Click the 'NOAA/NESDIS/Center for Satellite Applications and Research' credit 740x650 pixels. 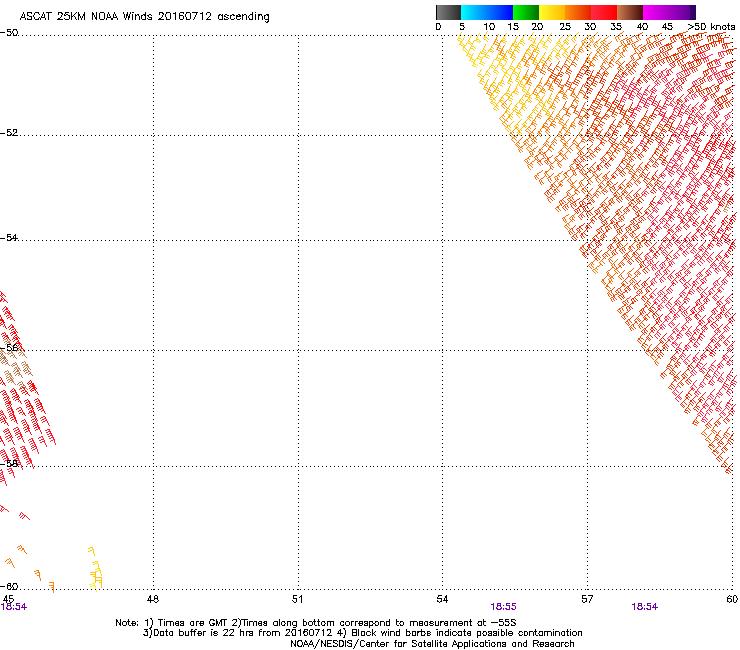point(432,644)
